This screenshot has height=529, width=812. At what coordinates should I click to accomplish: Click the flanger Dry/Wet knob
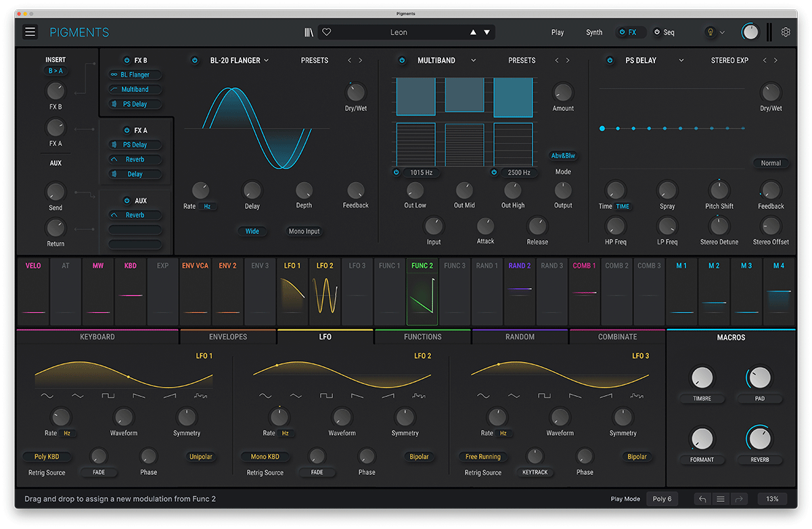tap(355, 92)
